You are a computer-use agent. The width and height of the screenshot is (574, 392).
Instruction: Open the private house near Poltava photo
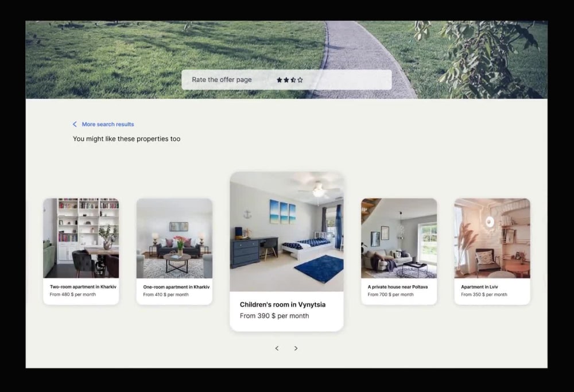(x=399, y=238)
